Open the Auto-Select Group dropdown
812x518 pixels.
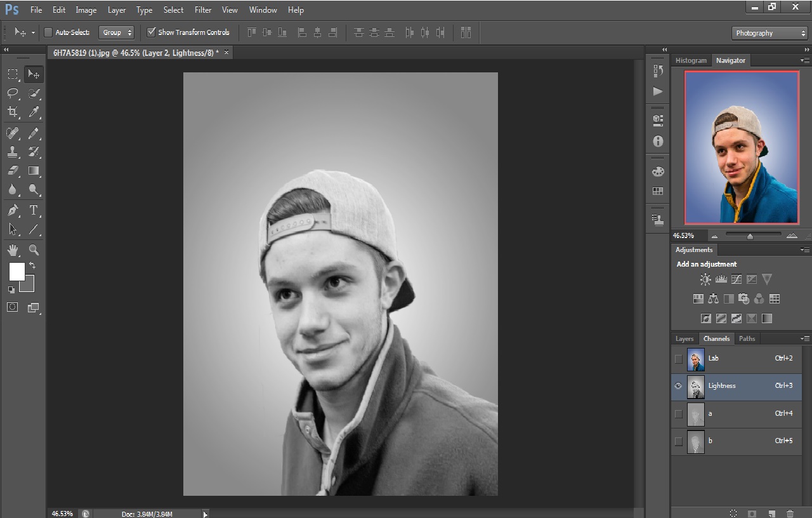(x=117, y=32)
